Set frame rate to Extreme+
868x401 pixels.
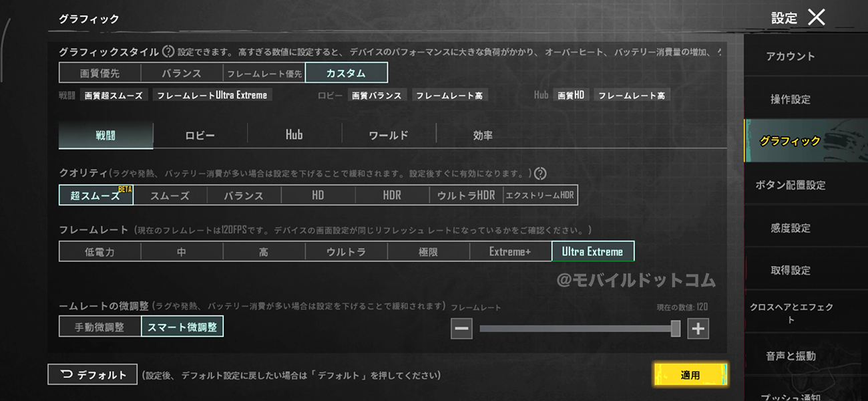pos(510,252)
